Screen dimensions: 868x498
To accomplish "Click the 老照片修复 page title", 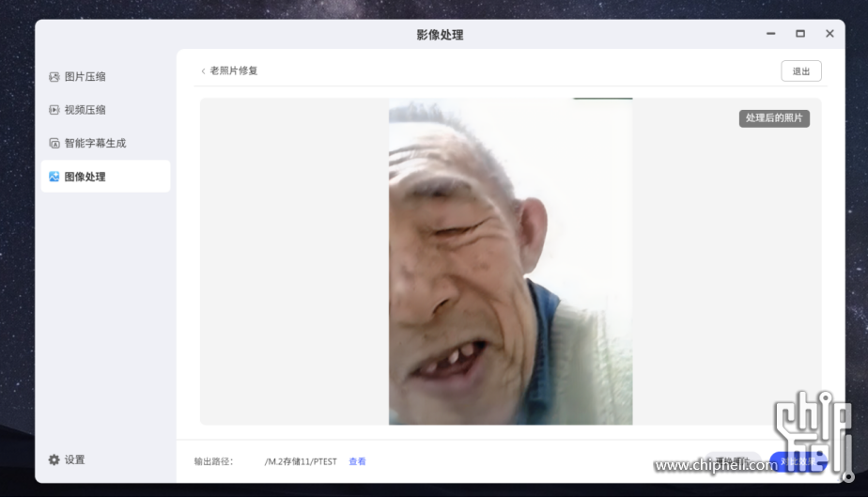I will [234, 71].
